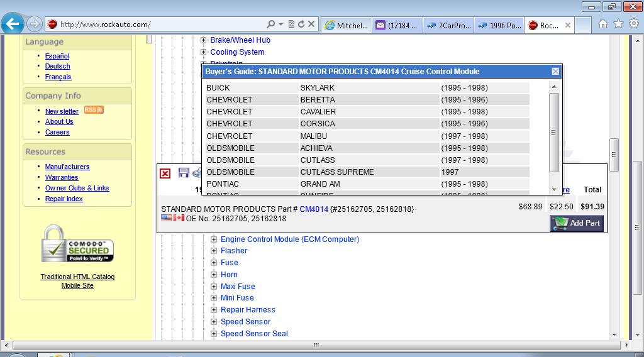Expand the Brake/Wheel Hub category
This screenshot has height=357, width=644.
[x=204, y=40]
